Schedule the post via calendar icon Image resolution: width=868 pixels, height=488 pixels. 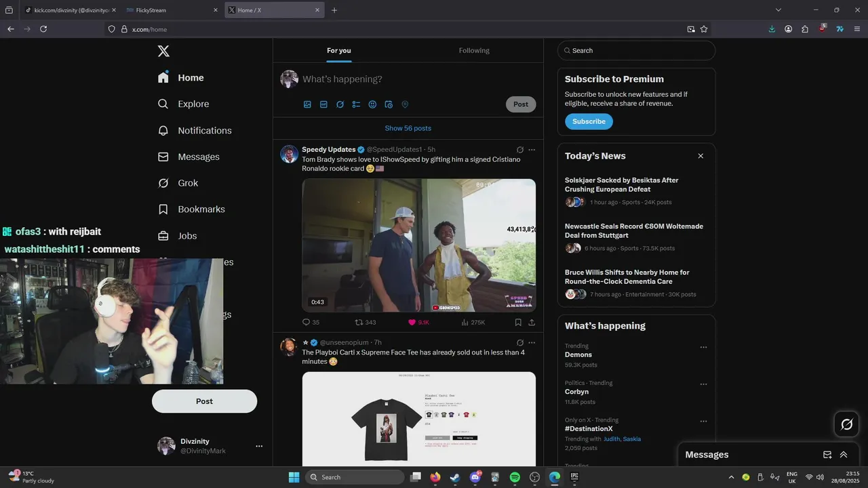point(389,104)
